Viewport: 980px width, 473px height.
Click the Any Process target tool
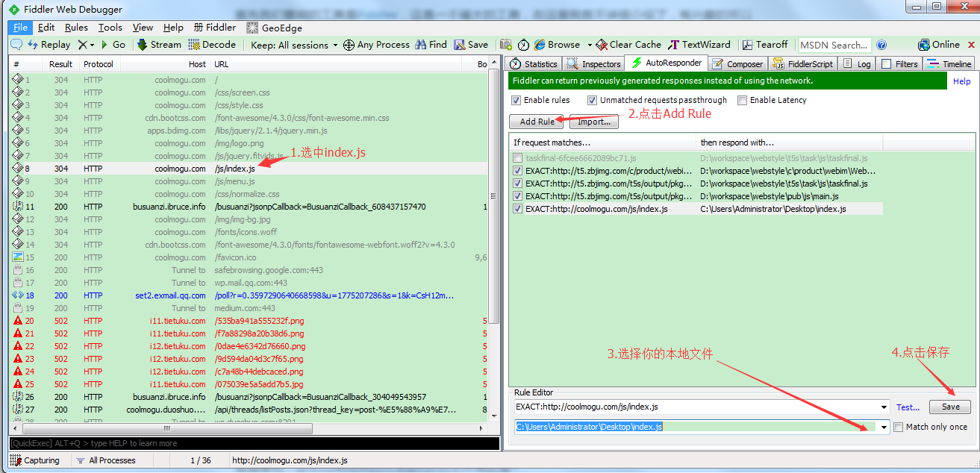pos(376,45)
